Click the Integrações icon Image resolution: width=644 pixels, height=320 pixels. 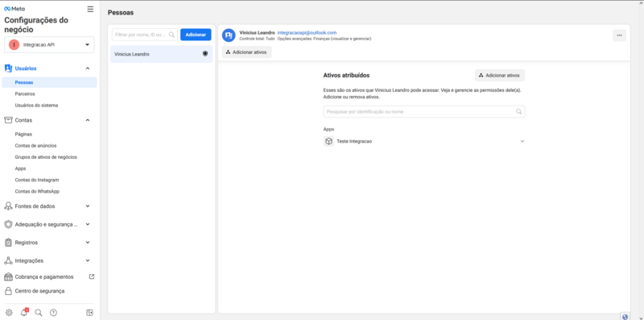(x=8, y=260)
